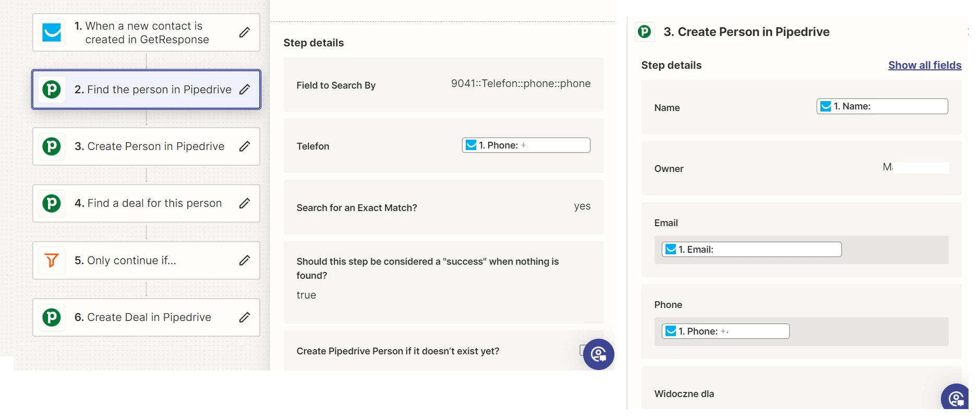Select step 6 Create Deal in Pipedrive
The image size is (980, 420).
click(x=149, y=317)
